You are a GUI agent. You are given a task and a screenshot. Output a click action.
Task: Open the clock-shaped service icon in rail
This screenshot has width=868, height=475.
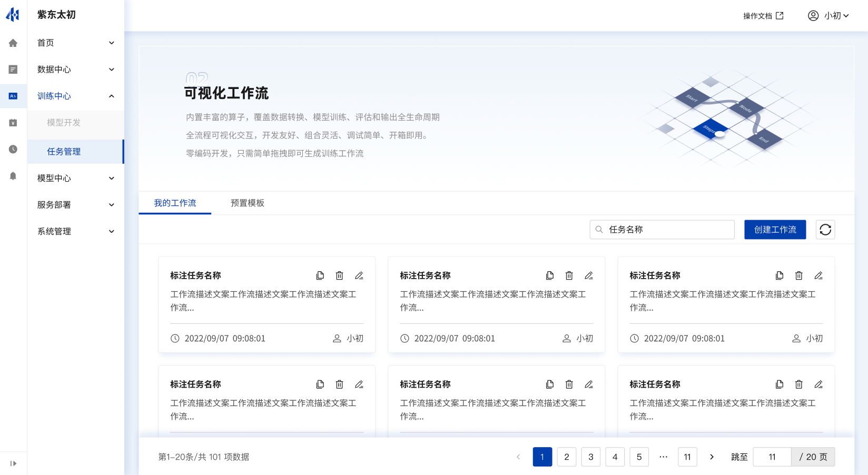pos(13,149)
